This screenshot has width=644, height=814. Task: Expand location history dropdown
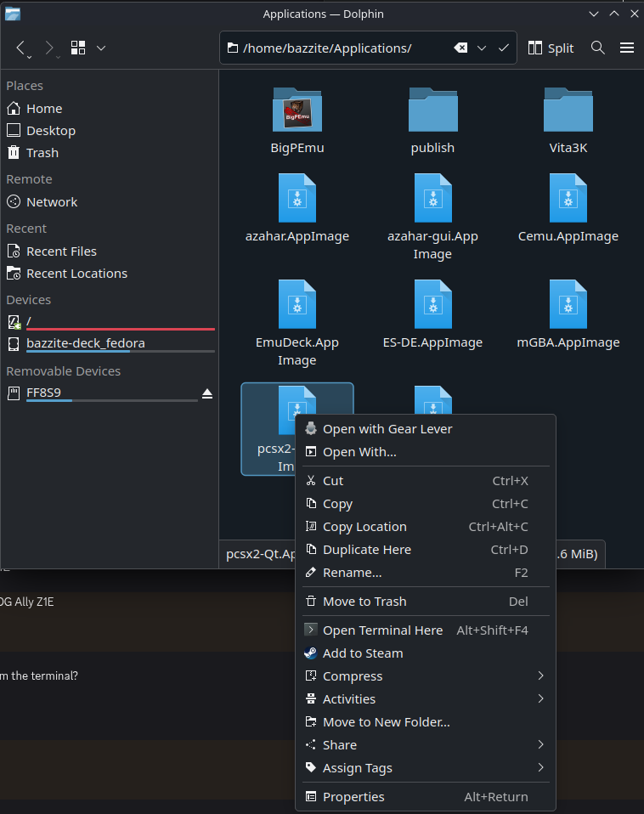click(x=482, y=48)
